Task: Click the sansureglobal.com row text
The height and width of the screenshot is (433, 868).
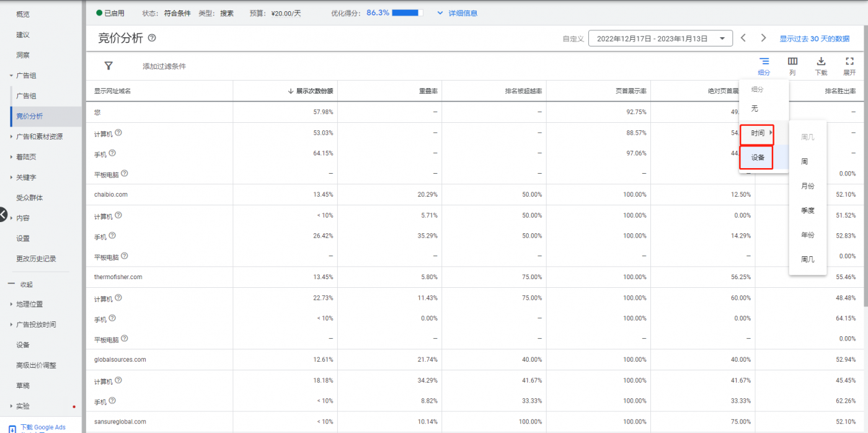Action: tap(120, 422)
